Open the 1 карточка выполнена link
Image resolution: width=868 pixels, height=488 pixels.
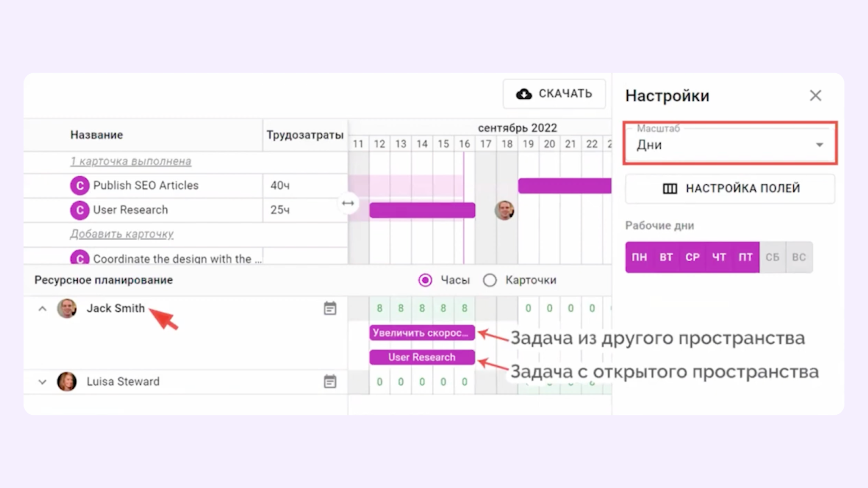130,161
